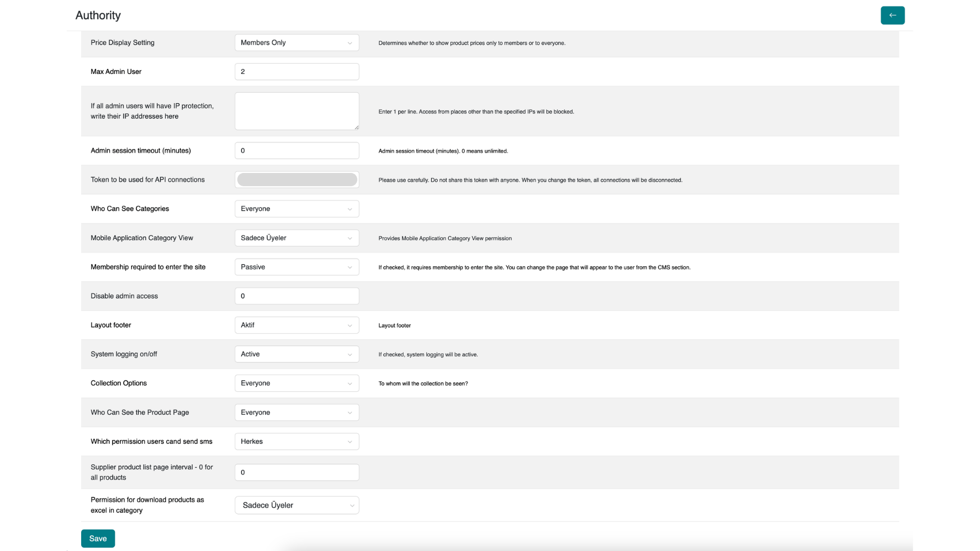Toggle System logging on/off dropdown

(297, 355)
